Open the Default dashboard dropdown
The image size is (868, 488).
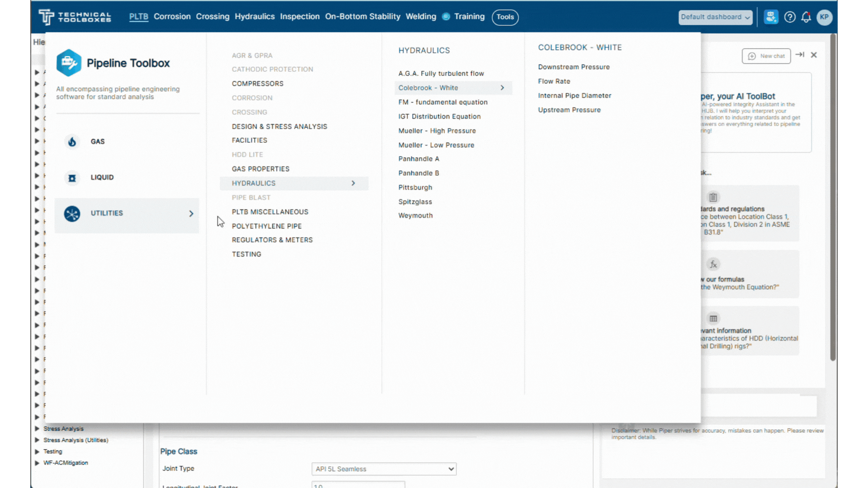[715, 17]
